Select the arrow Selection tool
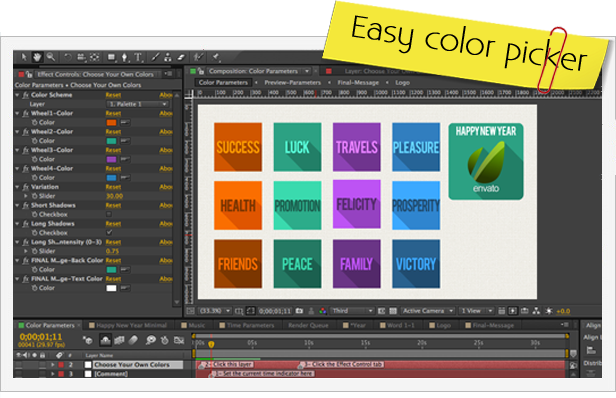The height and width of the screenshot is (398, 616). coord(24,57)
